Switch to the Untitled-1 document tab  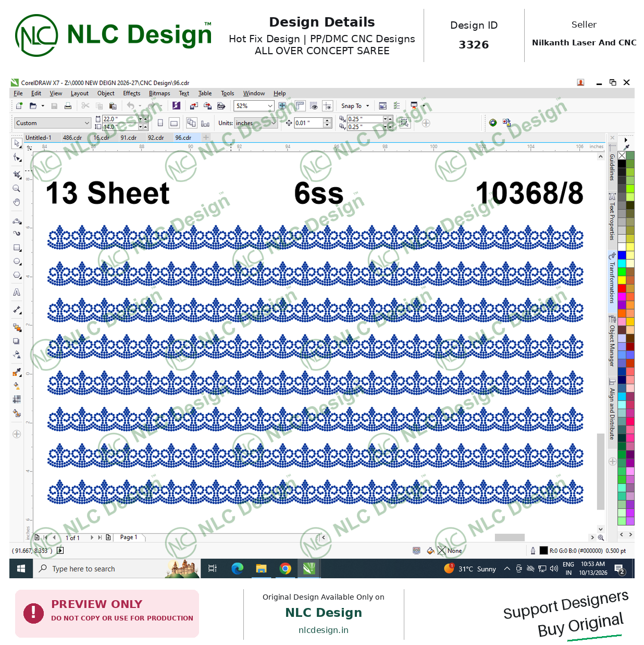pyautogui.click(x=39, y=138)
